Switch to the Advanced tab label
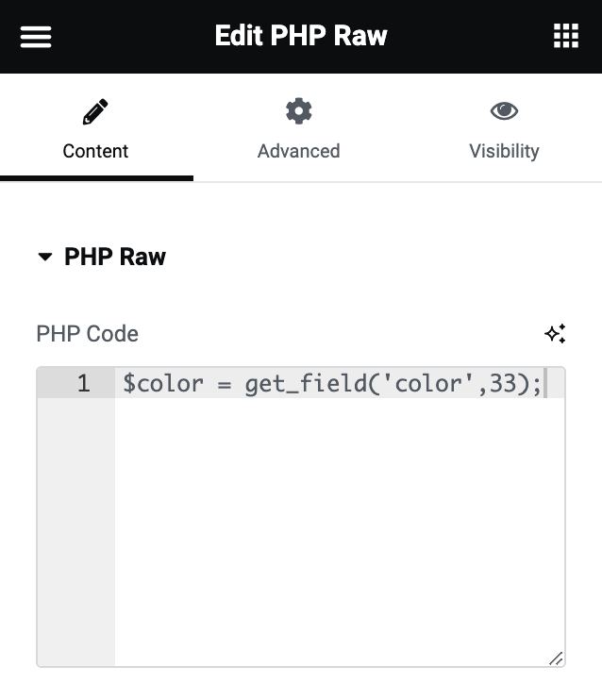Viewport: 602px width, 700px height. 298,151
